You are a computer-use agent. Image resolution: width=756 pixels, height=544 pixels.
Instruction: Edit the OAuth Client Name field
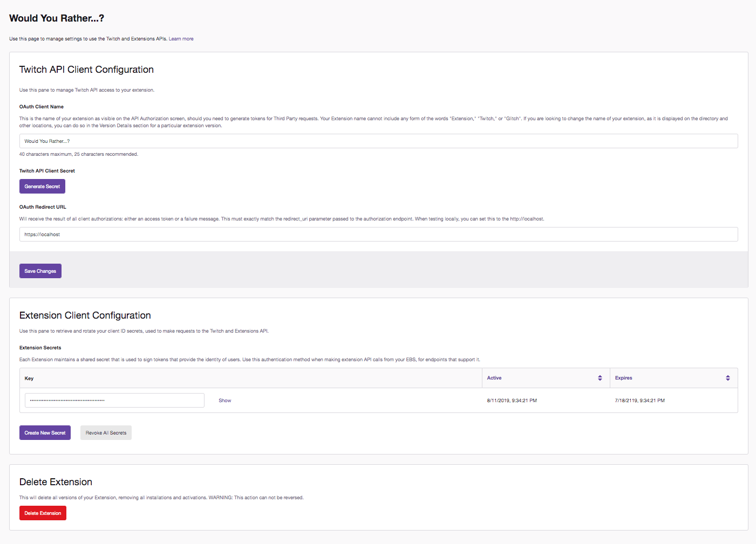tap(378, 141)
